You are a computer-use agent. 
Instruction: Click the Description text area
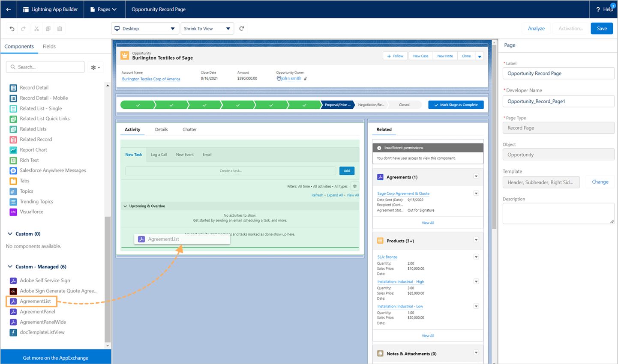558,213
